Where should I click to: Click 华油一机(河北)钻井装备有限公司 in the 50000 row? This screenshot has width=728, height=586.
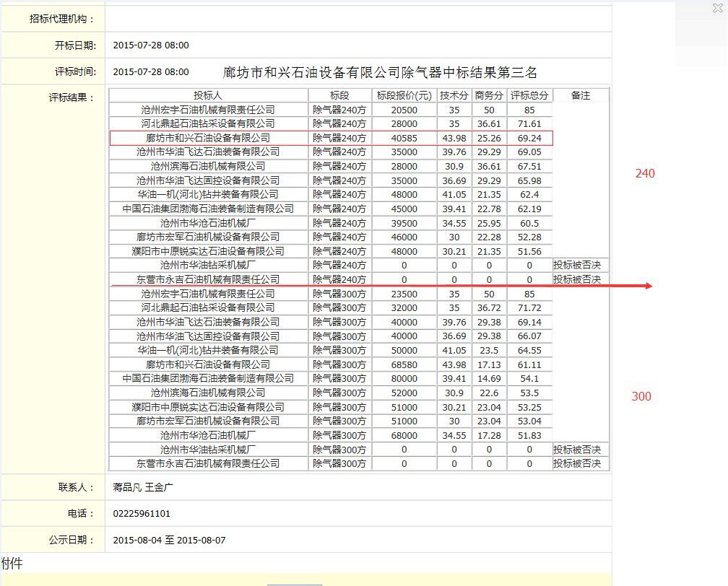[208, 350]
